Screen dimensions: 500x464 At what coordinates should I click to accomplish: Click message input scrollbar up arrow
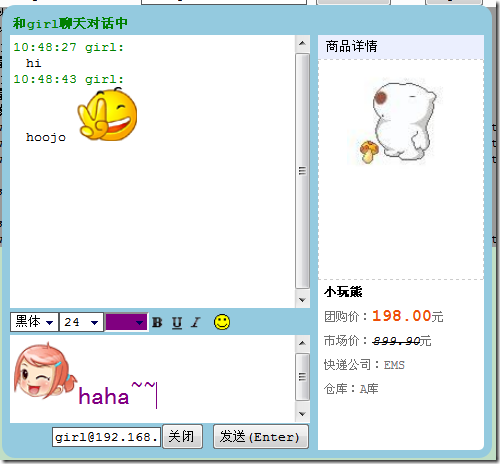(x=302, y=343)
